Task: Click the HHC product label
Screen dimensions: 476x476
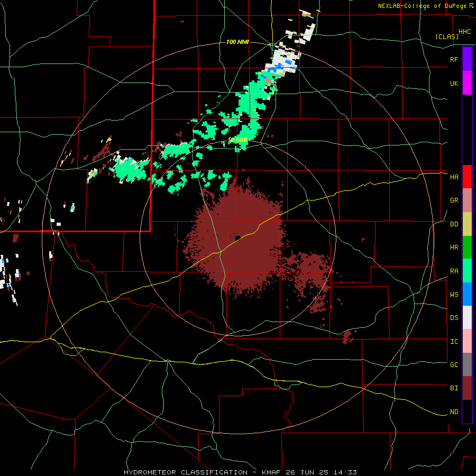Action: point(464,32)
